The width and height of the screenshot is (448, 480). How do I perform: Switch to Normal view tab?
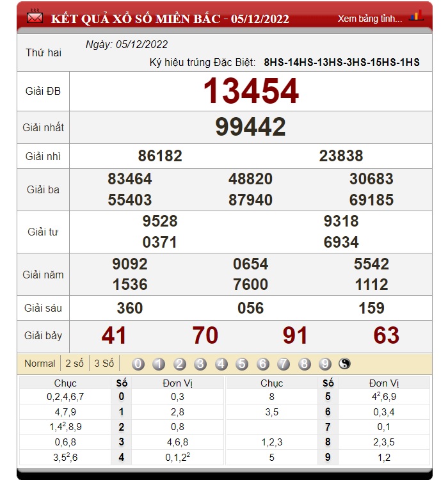pos(40,364)
